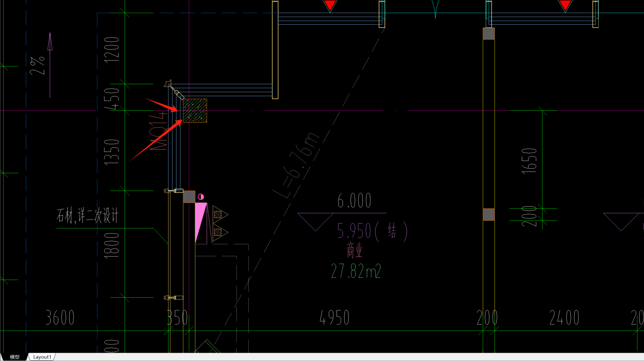Click the right red triangle marker at top
The width and height of the screenshot is (644, 361).
coord(565,6)
